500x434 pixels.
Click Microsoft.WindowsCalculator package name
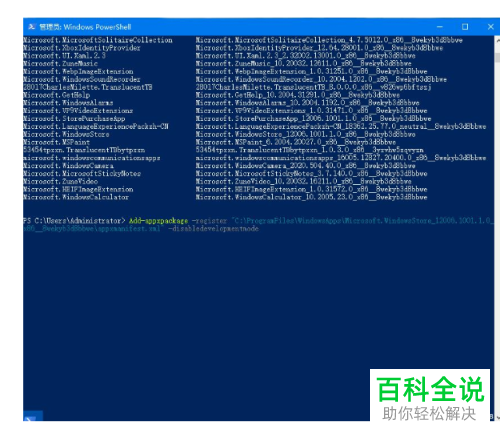76,197
